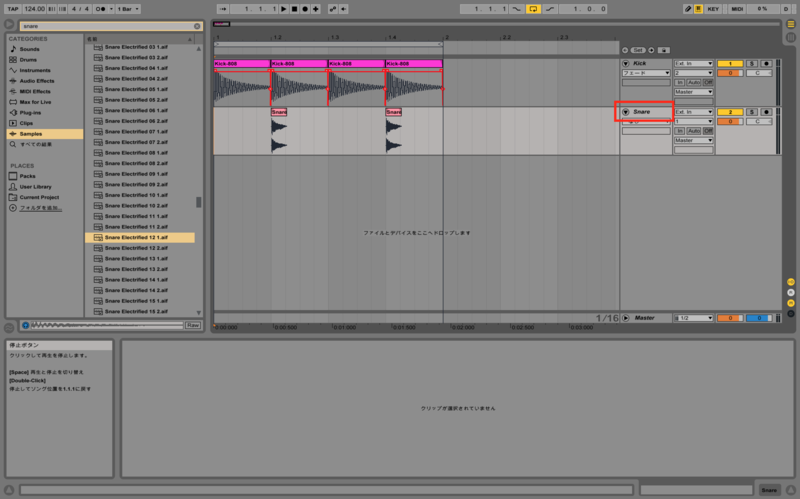Enable KEY map mode

tap(713, 9)
